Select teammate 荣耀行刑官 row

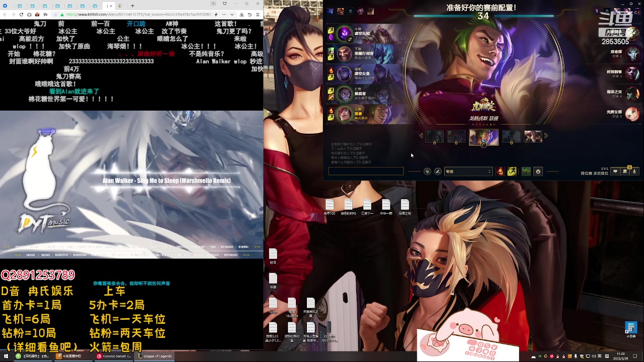(x=365, y=54)
